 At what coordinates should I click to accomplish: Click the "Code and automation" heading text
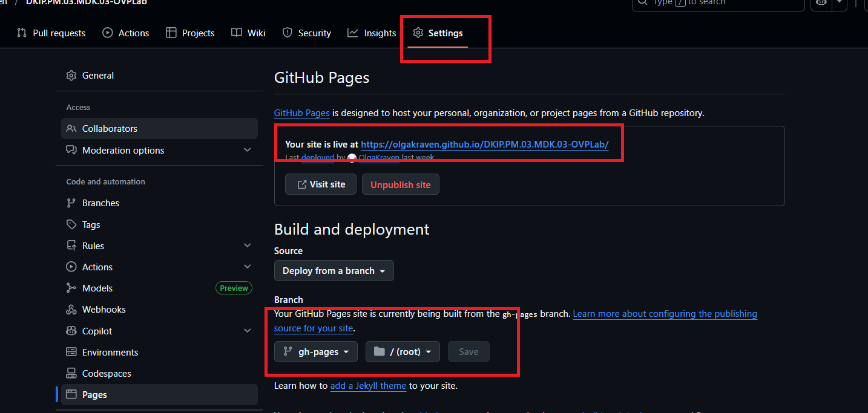(106, 182)
